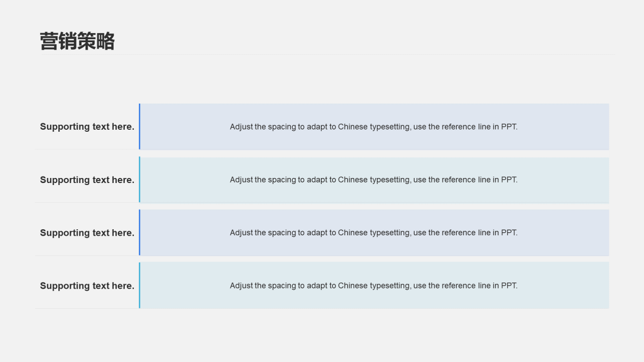Select the first row's Adjust the spacing sentence

[374, 127]
